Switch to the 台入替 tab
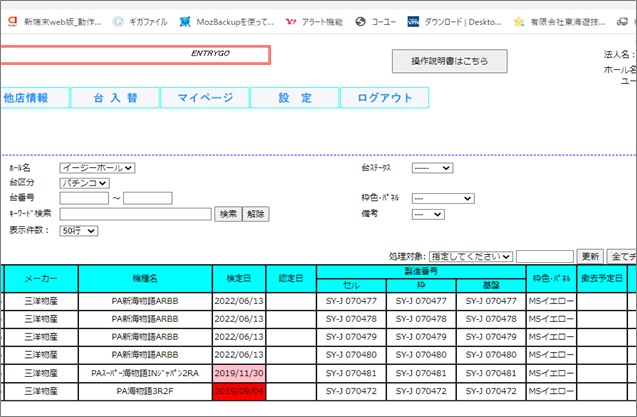The width and height of the screenshot is (637, 417). (x=115, y=98)
